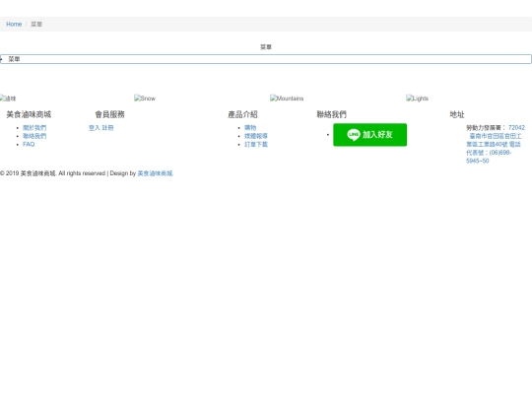532x399 pixels.
Task: Click the 美食滷味商城 footer heading
Action: (x=29, y=114)
